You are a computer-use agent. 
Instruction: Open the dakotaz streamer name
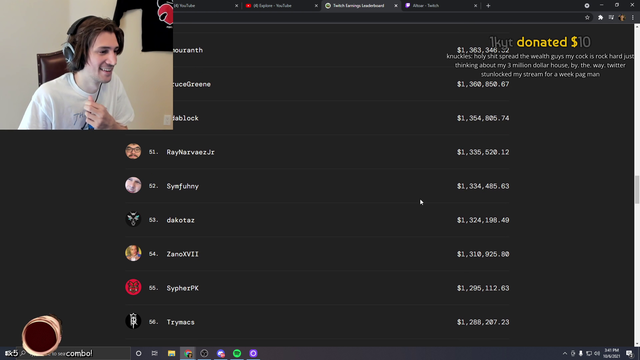tap(180, 220)
